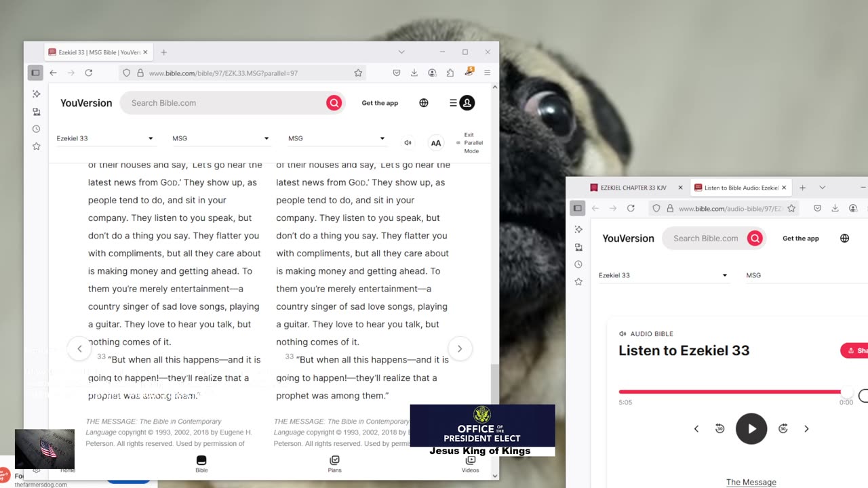Image resolution: width=868 pixels, height=488 pixels.
Task: Open hamburger application menu in left browser
Action: click(487, 73)
